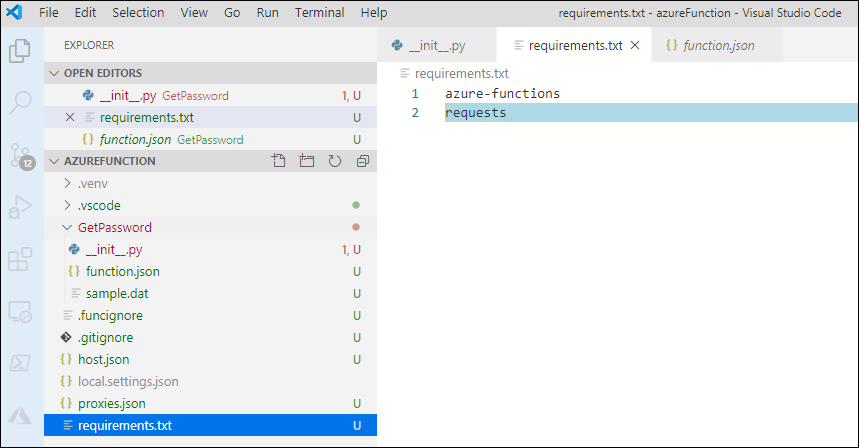
Task: Click the requirements.txt breadcrumb above the editor
Action: click(461, 73)
